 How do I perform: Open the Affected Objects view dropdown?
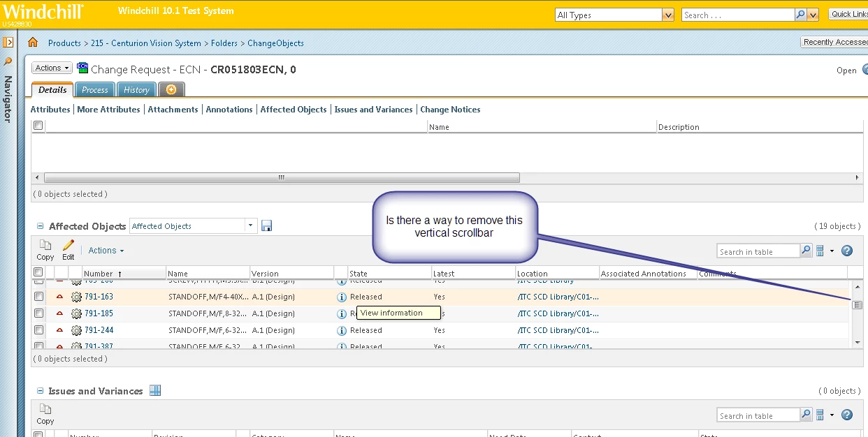250,225
